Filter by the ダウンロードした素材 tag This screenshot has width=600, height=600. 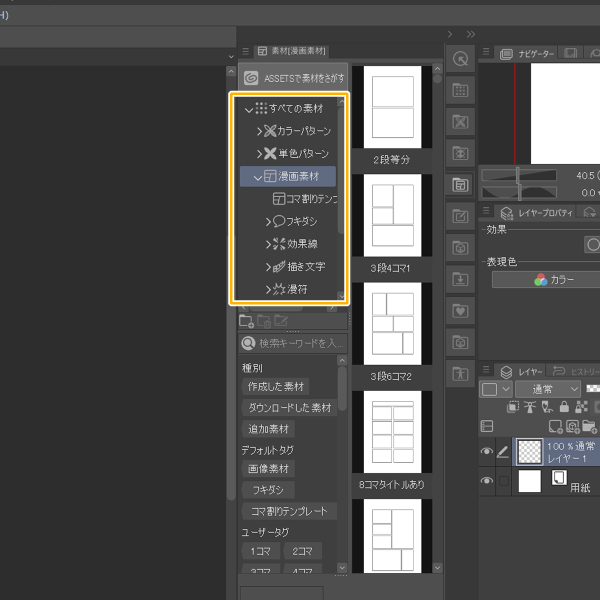pyautogui.click(x=290, y=408)
